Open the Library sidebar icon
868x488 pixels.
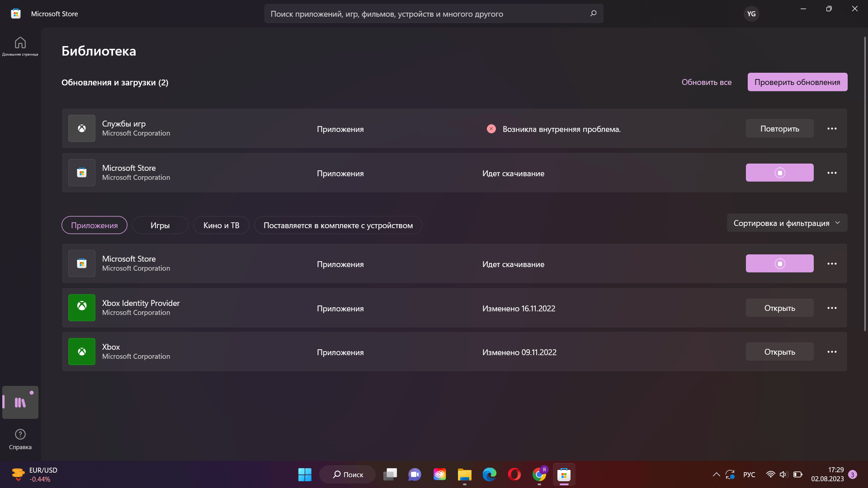pos(20,402)
